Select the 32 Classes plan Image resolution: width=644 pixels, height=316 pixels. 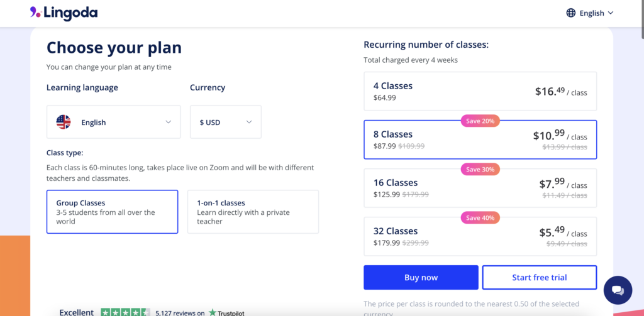pyautogui.click(x=480, y=236)
